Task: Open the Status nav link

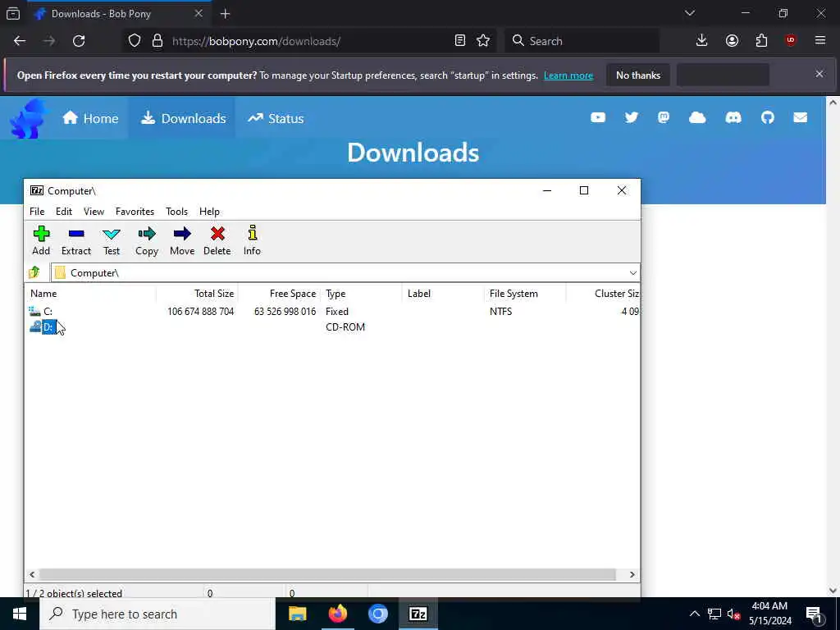Action: (276, 118)
